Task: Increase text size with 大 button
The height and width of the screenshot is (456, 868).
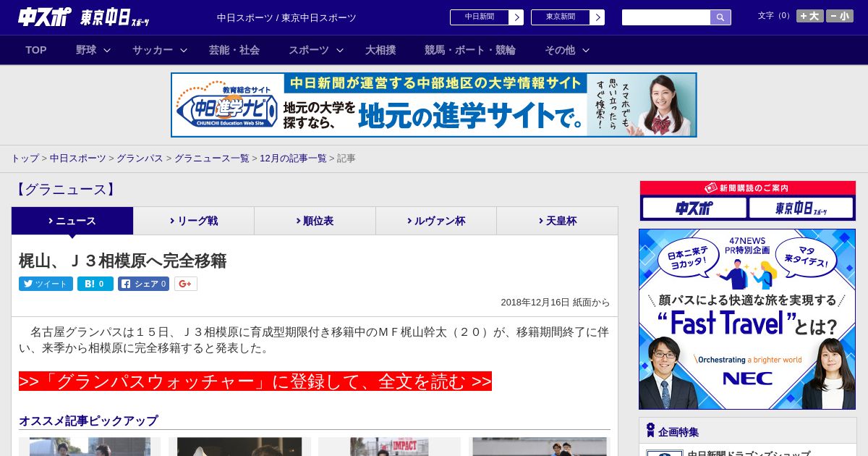Action: point(810,16)
